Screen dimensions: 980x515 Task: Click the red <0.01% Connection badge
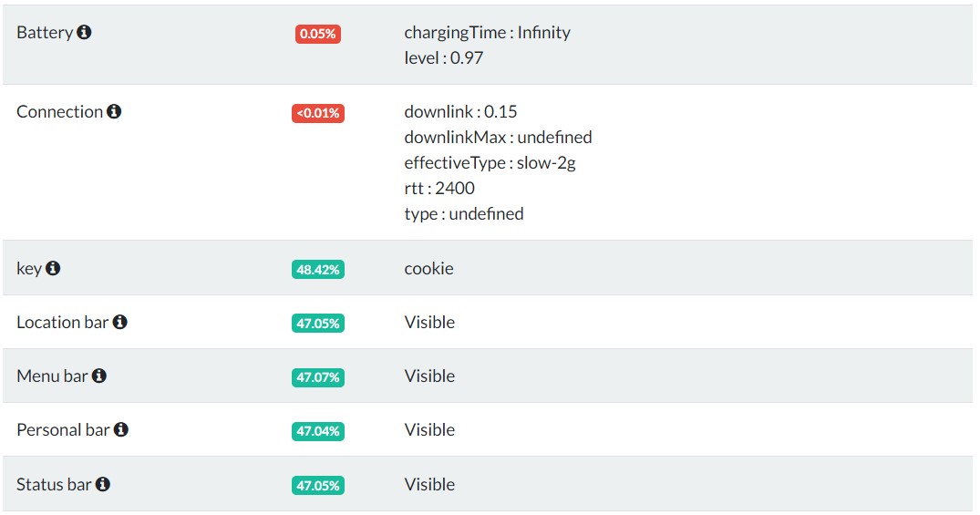(317, 113)
